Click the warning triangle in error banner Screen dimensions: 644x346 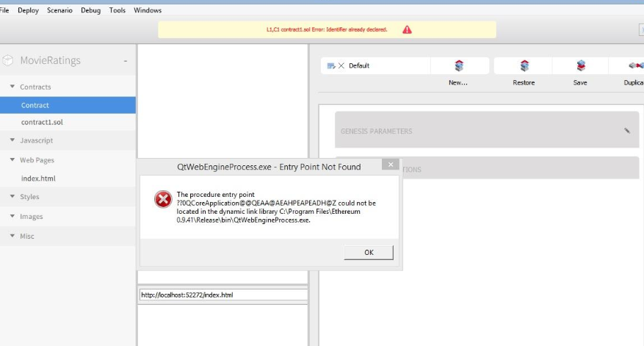click(407, 29)
